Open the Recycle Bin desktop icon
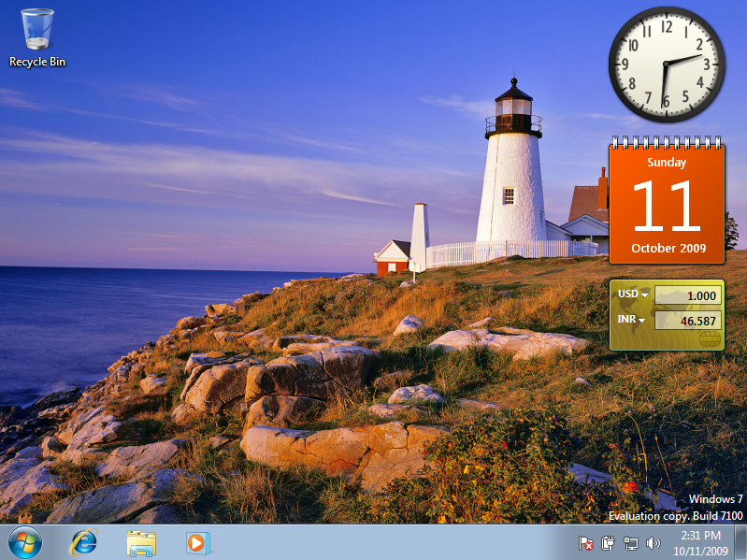 point(37,30)
